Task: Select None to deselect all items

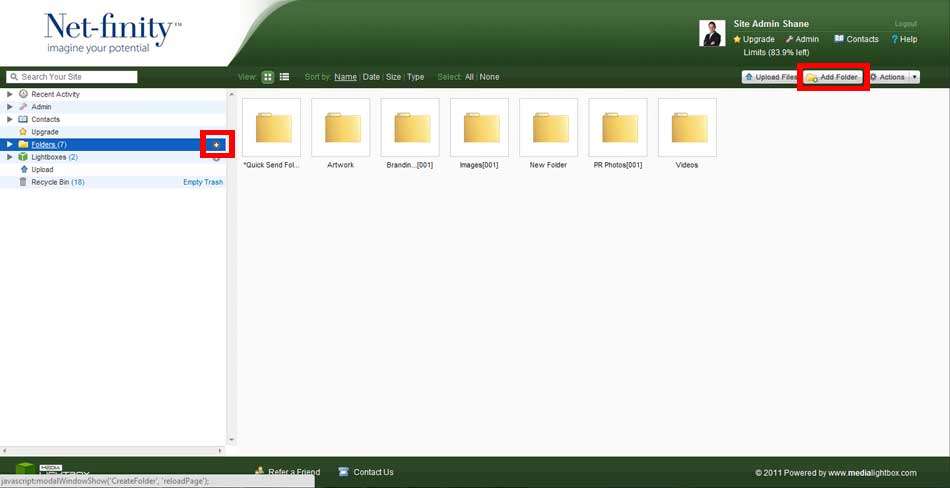Action: click(x=489, y=77)
